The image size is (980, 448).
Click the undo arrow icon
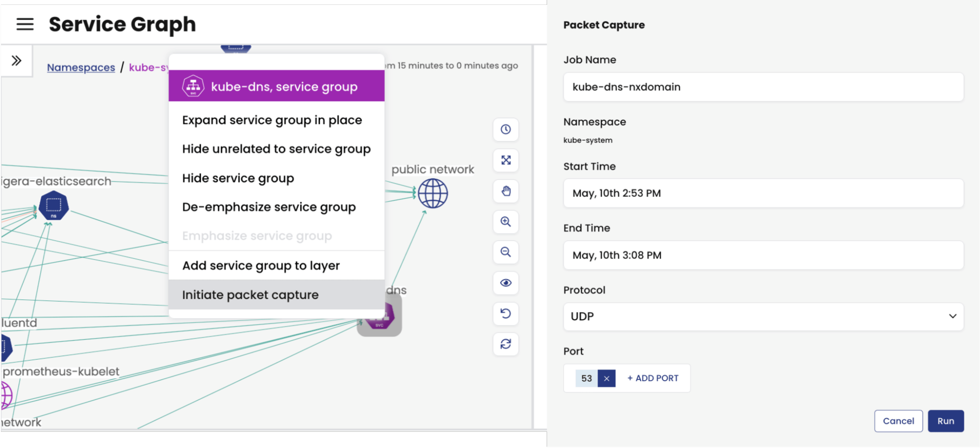506,314
